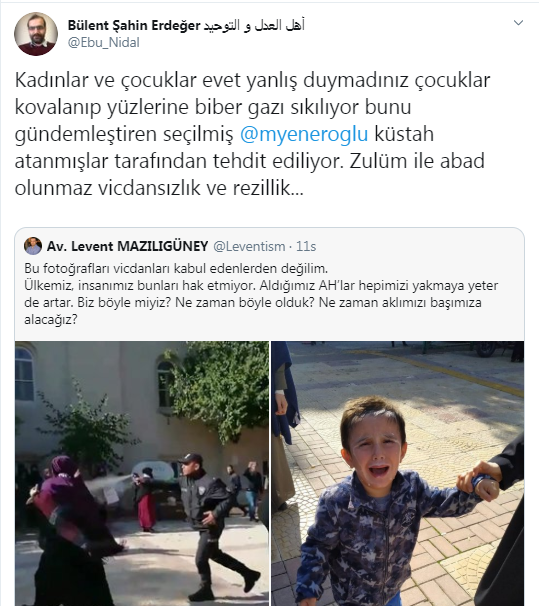Click the 'olunmaz vicdansızlık ve rezillik...' line
Image resolution: width=539 pixels, height=606 pixels.
click(159, 188)
